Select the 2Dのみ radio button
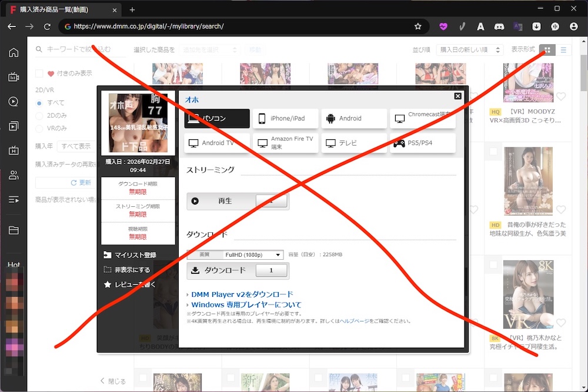Screen dimensions: 588x392 (39, 116)
